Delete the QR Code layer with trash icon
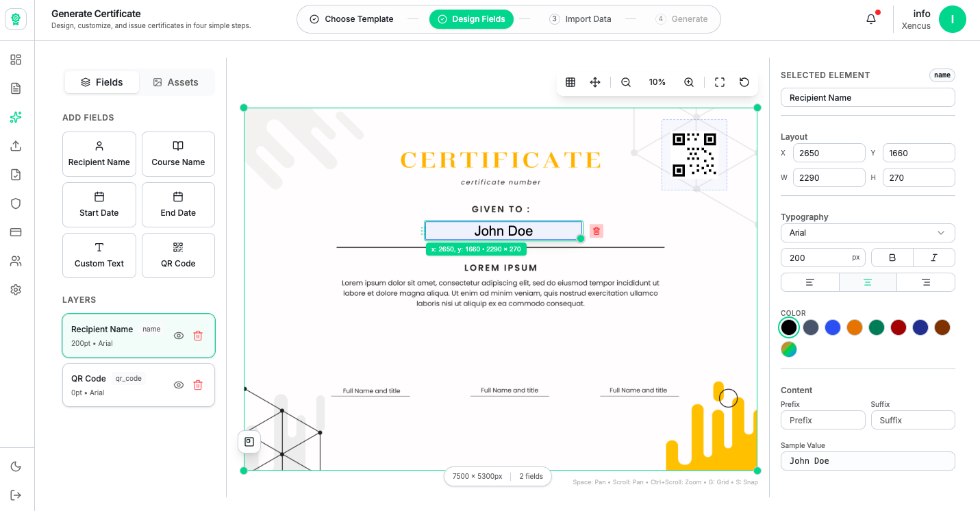 pos(198,385)
